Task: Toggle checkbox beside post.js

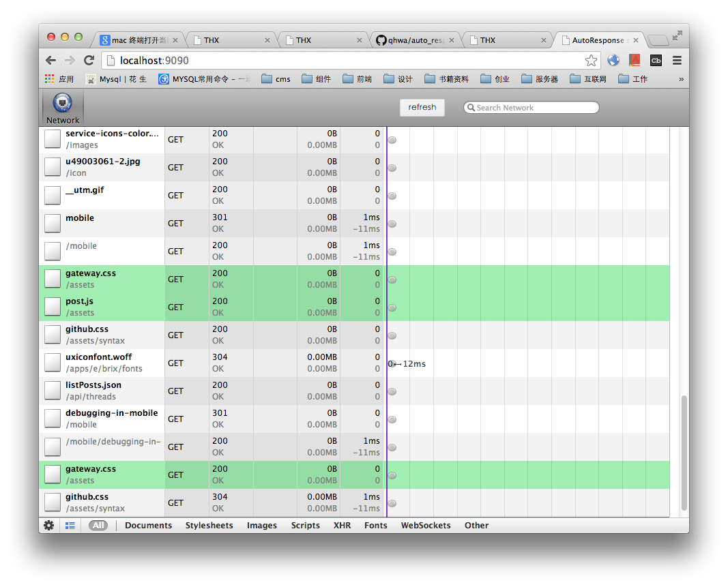Action: (53, 307)
